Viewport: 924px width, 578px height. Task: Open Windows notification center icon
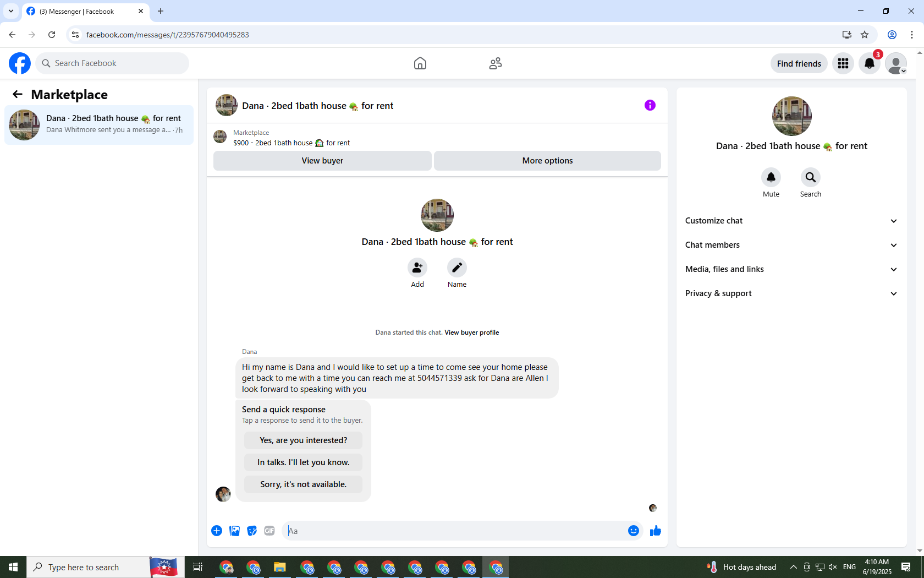[x=906, y=567]
